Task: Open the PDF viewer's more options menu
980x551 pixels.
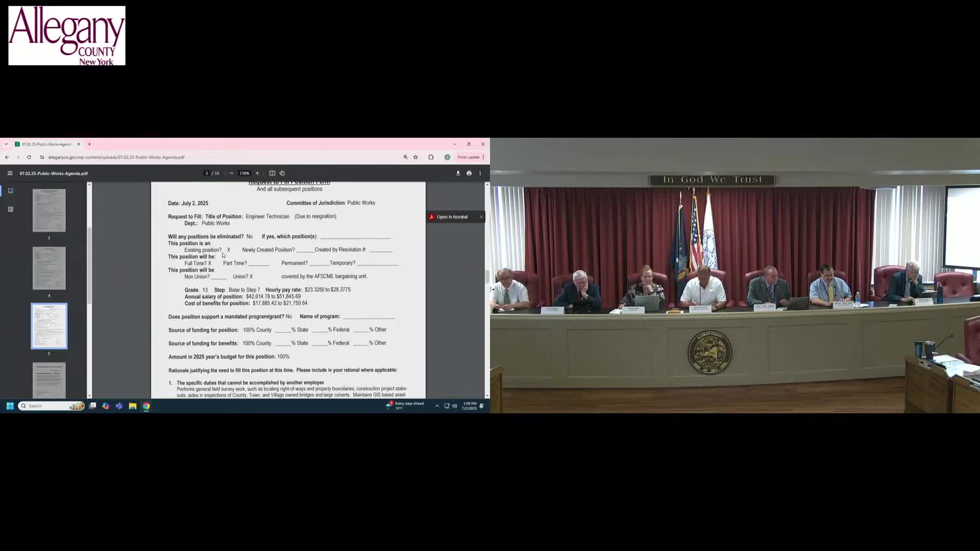Action: pyautogui.click(x=480, y=173)
